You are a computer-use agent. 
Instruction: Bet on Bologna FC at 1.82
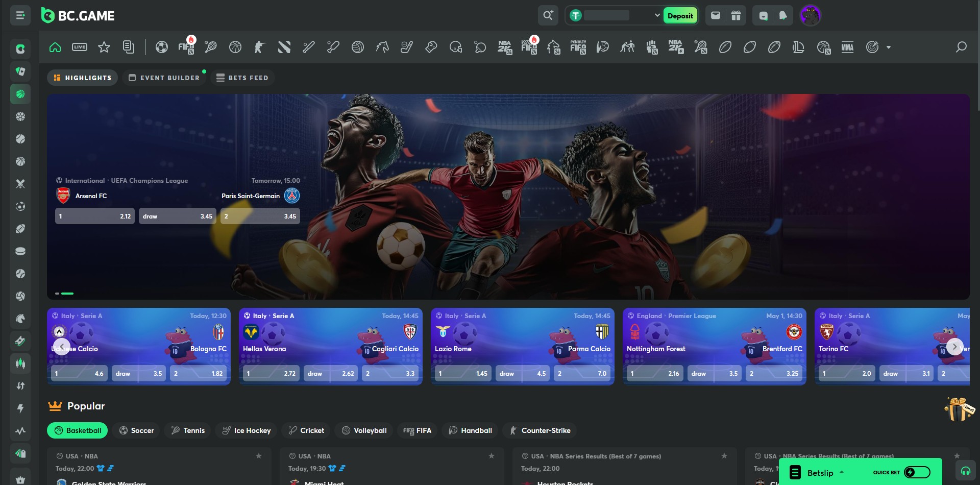198,373
